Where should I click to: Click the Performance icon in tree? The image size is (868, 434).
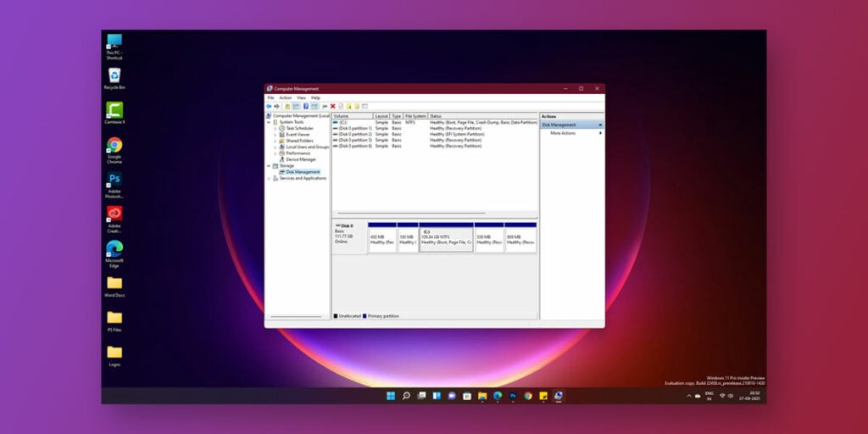tap(281, 153)
